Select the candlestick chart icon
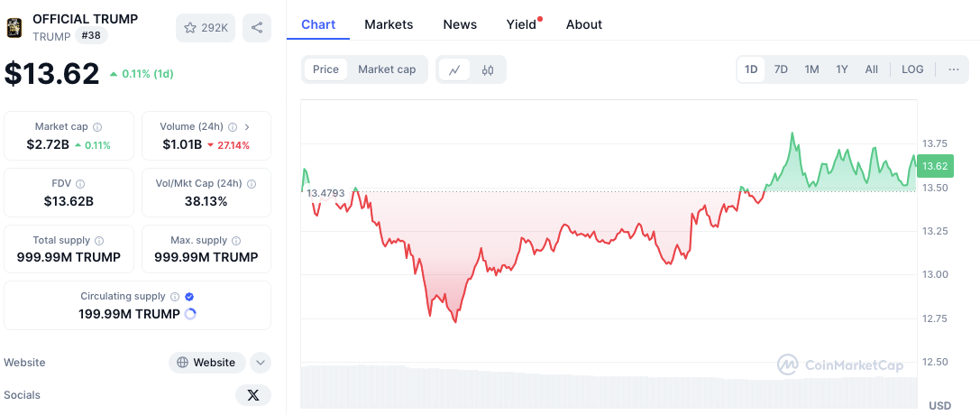The height and width of the screenshot is (415, 980). pos(488,70)
